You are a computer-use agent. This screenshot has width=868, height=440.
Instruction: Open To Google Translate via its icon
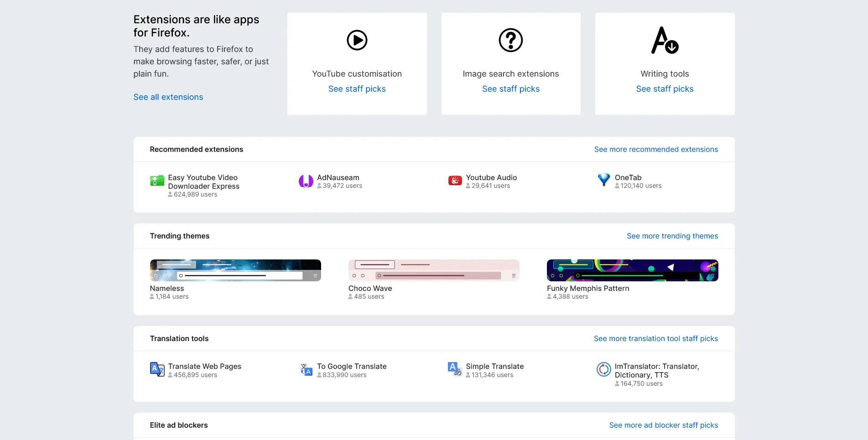[306, 369]
